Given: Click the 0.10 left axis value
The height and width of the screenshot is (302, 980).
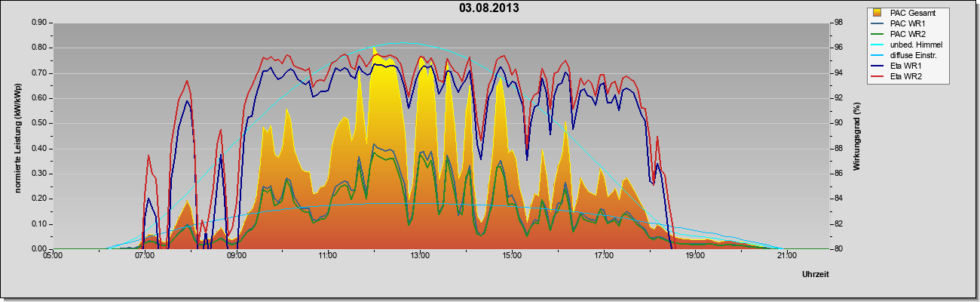Looking at the screenshot, I should [x=39, y=223].
